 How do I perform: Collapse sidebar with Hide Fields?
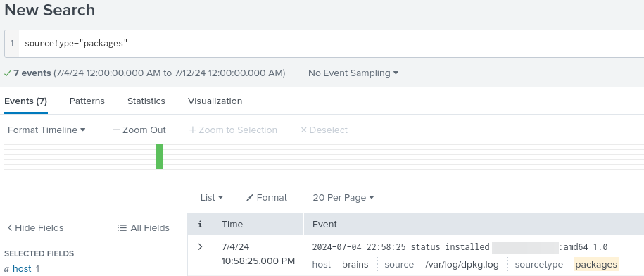(35, 228)
